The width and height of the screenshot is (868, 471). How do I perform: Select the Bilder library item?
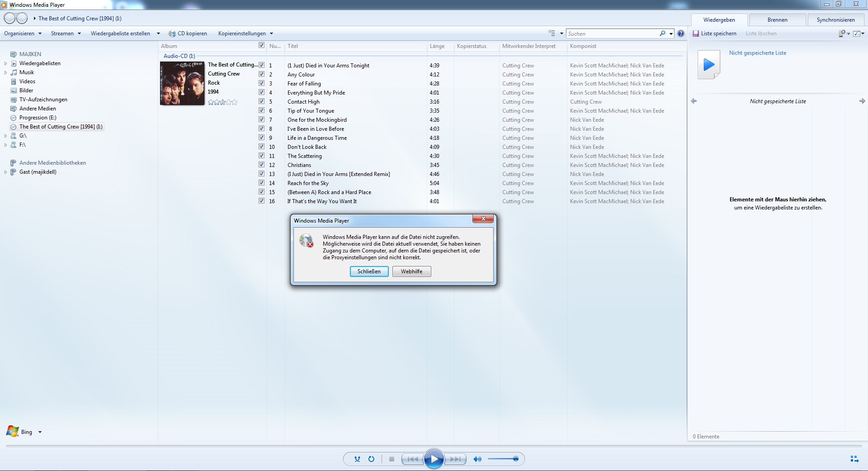(x=26, y=90)
